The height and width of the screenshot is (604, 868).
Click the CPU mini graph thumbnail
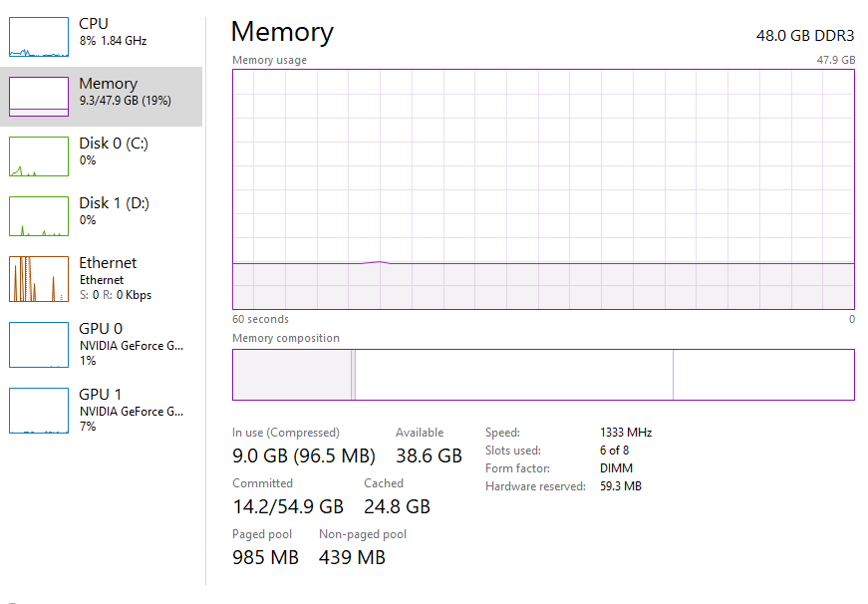[x=39, y=37]
